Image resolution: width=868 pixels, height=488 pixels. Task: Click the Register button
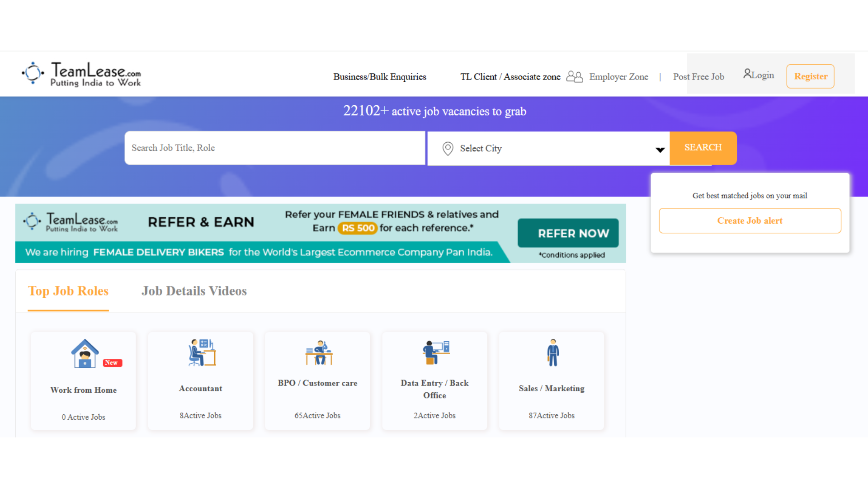pos(811,76)
